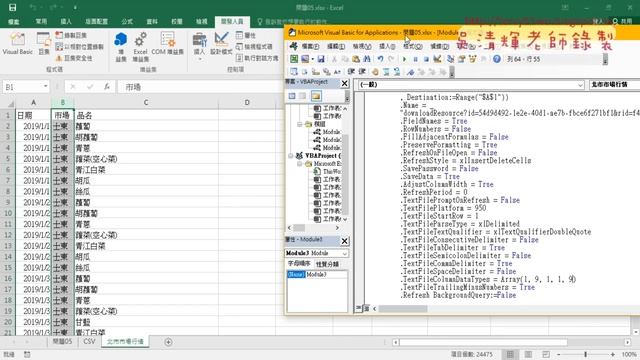This screenshot has width=640, height=360.
Task: Open VBA 檔案 file menu
Action: [x=311, y=47]
